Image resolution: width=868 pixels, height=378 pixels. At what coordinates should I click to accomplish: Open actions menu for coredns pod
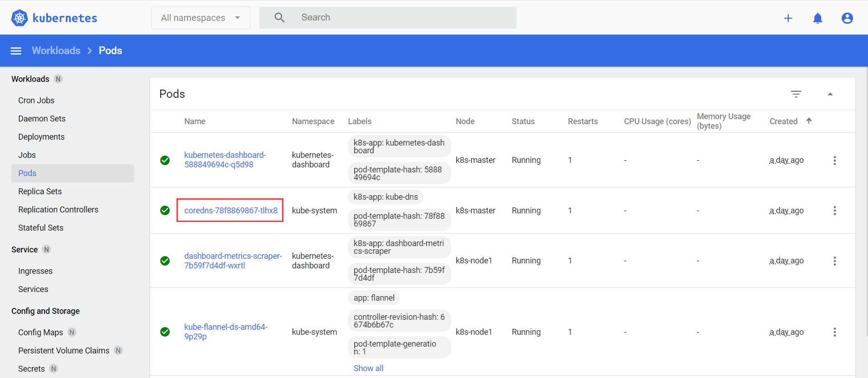[835, 211]
